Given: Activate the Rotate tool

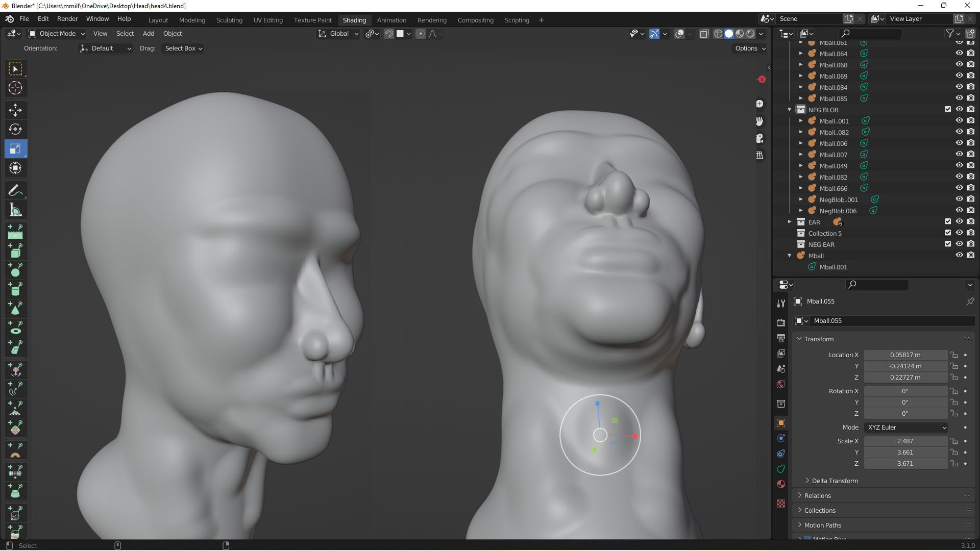Looking at the screenshot, I should pos(15,129).
